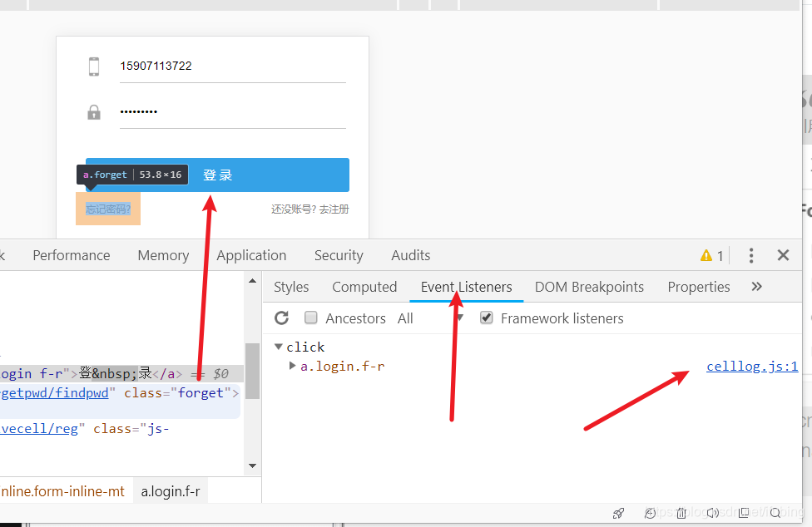Screen dimensions: 812x527
Task: Open DevTools three-dot customize menu
Action: [x=751, y=255]
